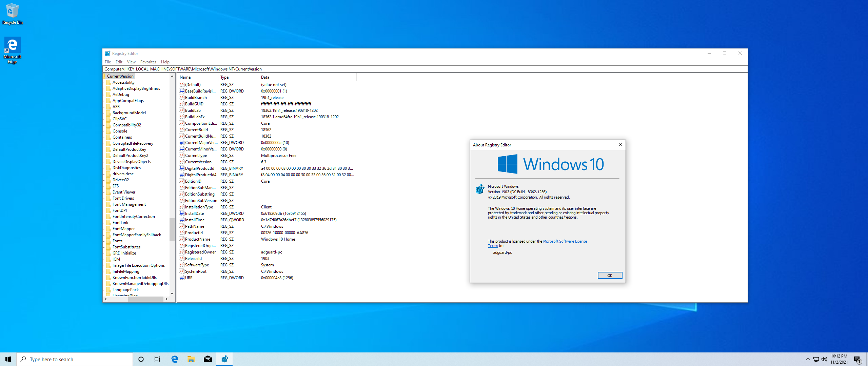Sort values by the Type column header
This screenshot has height=366, width=868.
pos(238,77)
